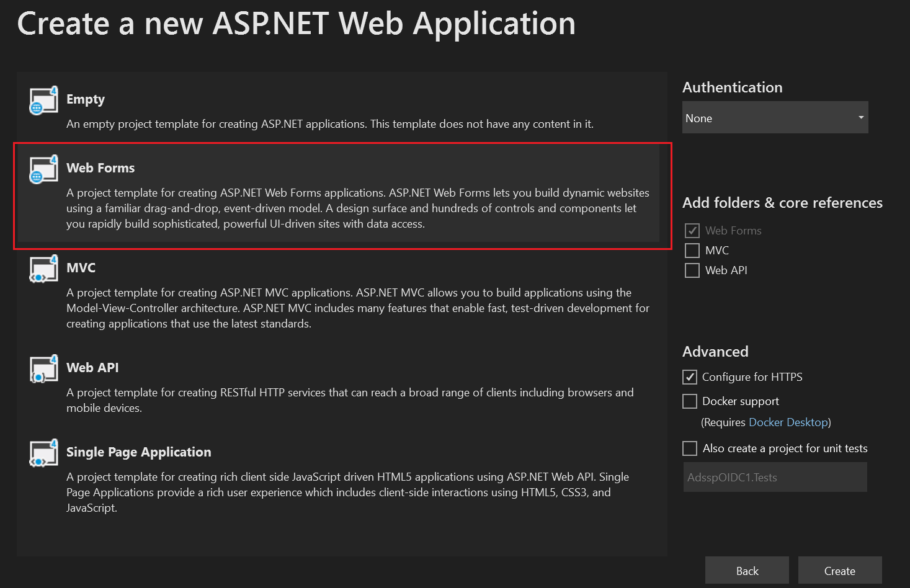Toggle the Web Forms core reference checkbox
Image resolution: width=910 pixels, height=588 pixels.
pos(692,231)
